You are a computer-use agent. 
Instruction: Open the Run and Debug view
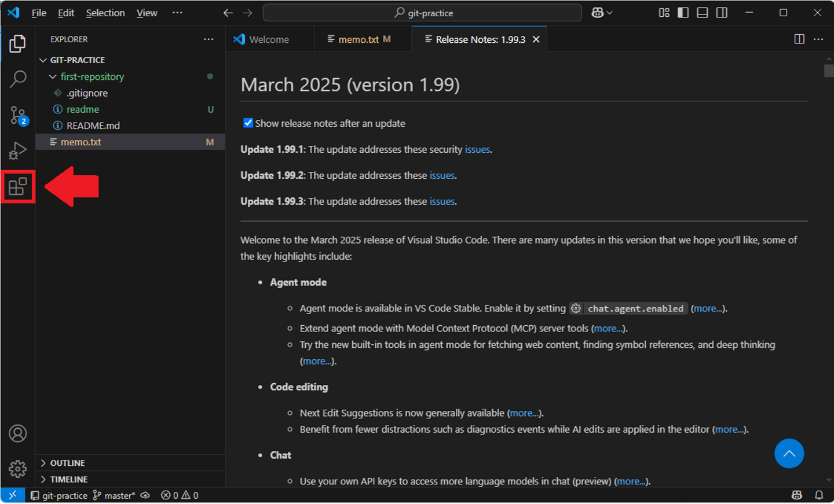[x=17, y=150]
